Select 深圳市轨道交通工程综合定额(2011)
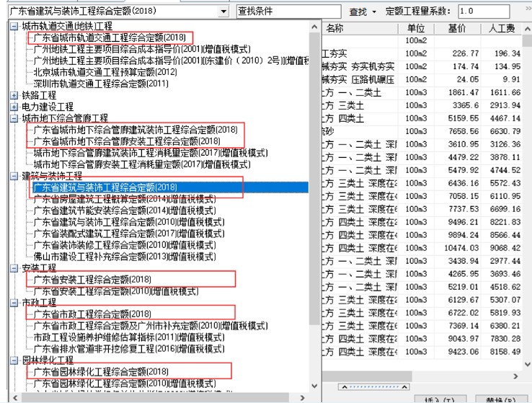532x403 pixels. tap(101, 84)
